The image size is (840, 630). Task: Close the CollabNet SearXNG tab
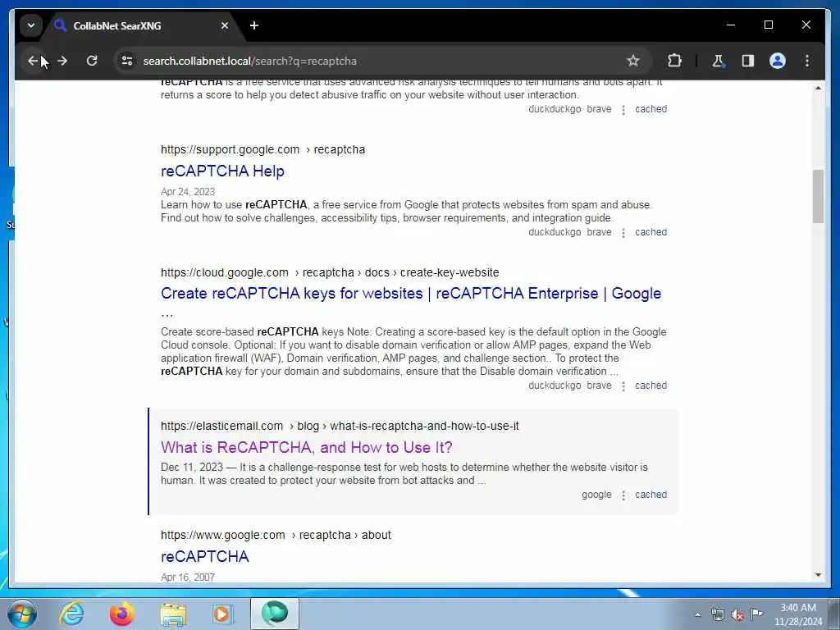225,25
